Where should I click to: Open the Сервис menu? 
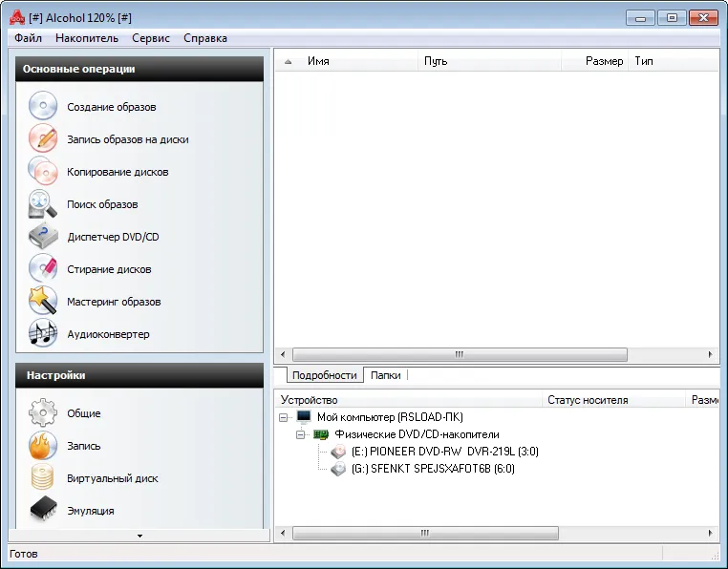151,38
